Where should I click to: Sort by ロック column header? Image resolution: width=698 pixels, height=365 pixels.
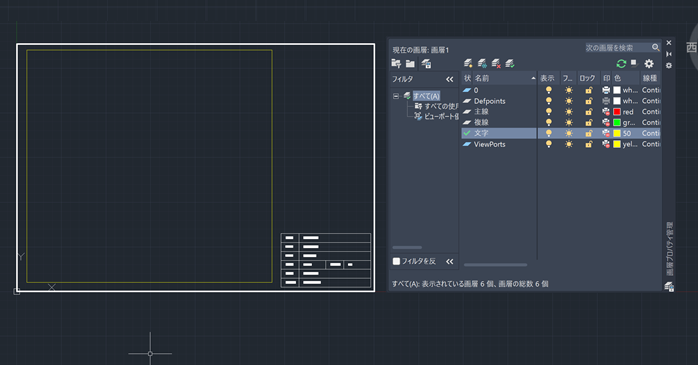point(588,78)
